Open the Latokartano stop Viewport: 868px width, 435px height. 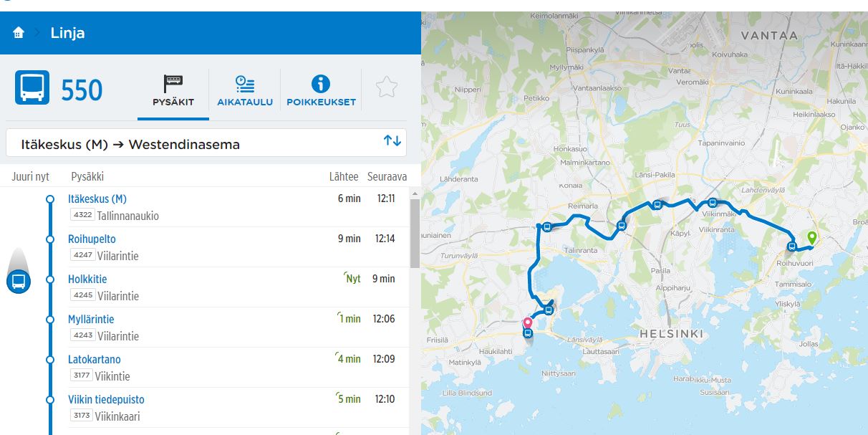[95, 359]
